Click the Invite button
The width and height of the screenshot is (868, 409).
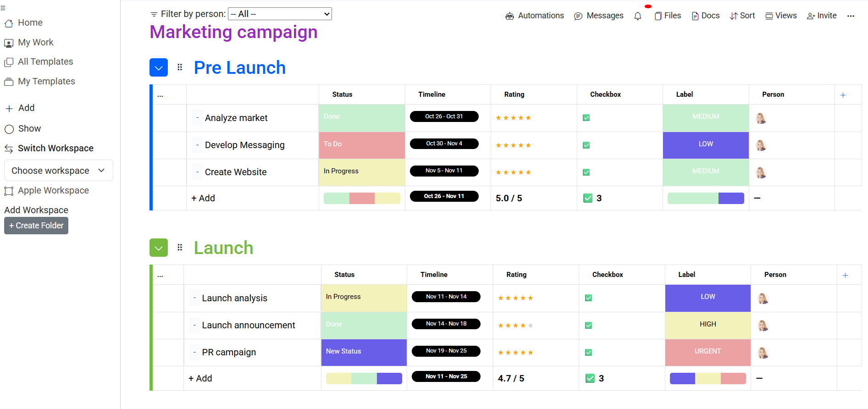[x=822, y=16]
